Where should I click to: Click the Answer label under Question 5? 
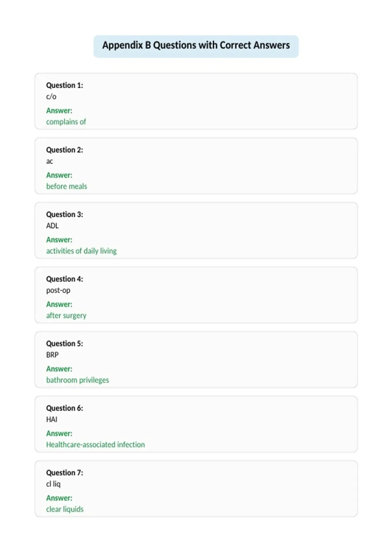pyautogui.click(x=59, y=369)
